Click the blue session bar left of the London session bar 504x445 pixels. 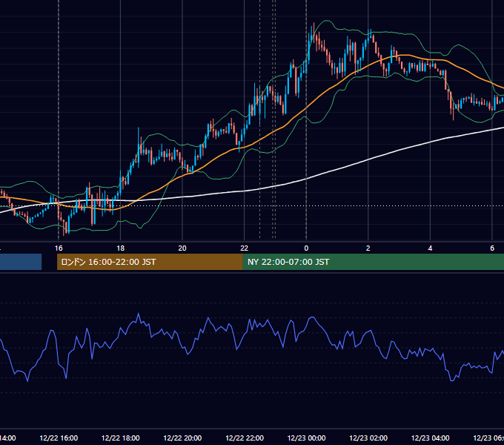point(21,262)
